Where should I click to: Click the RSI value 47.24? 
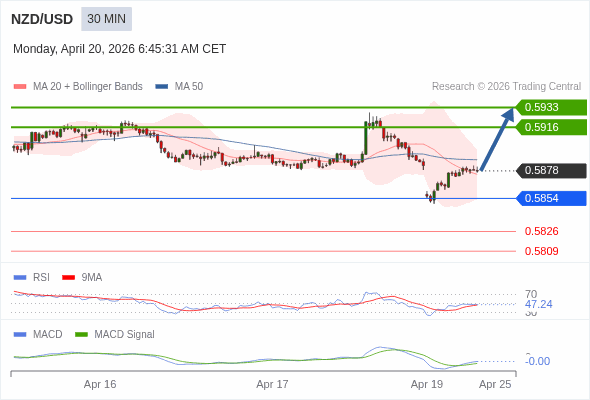click(538, 304)
